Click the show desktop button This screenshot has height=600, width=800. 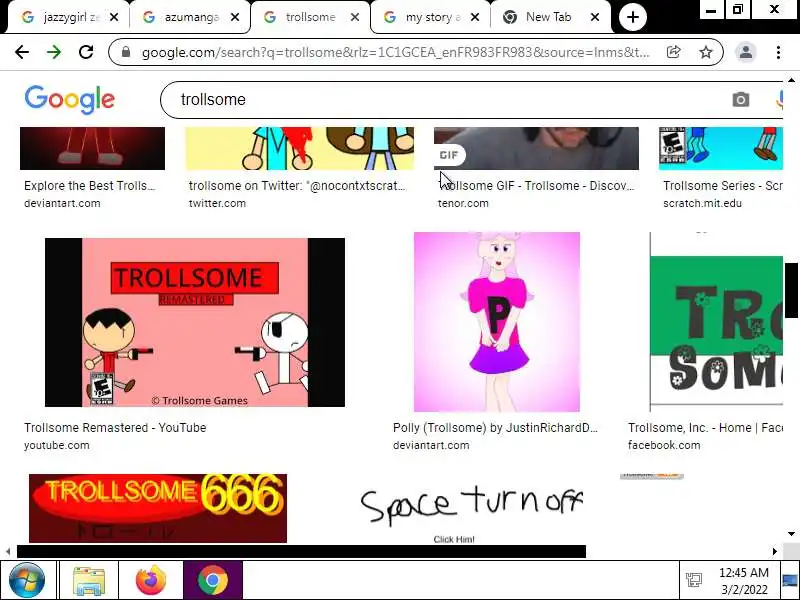pos(790,580)
